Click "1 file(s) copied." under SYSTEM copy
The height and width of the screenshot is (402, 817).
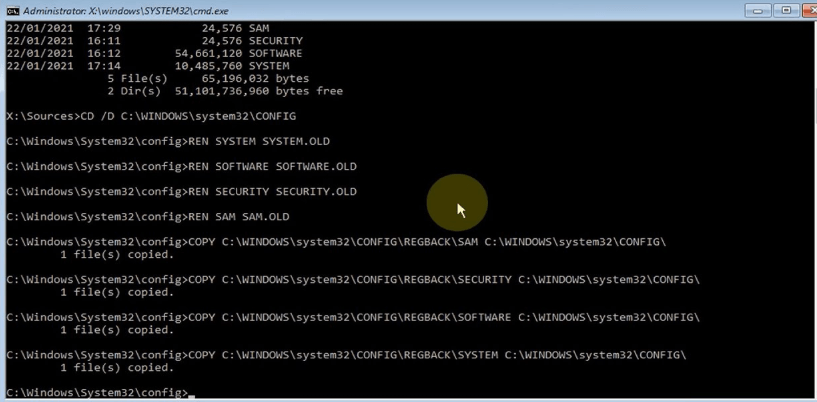coord(117,368)
